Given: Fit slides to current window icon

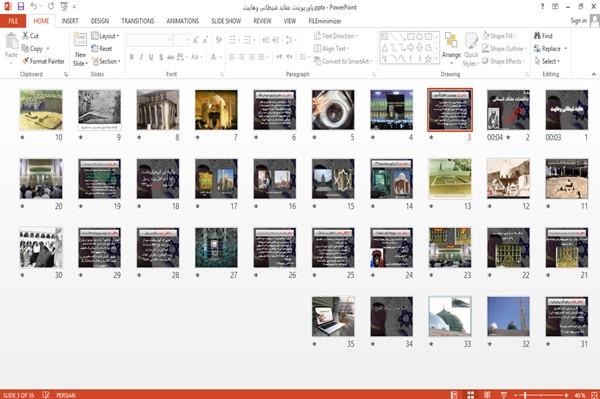Looking at the screenshot, I should pos(594,395).
